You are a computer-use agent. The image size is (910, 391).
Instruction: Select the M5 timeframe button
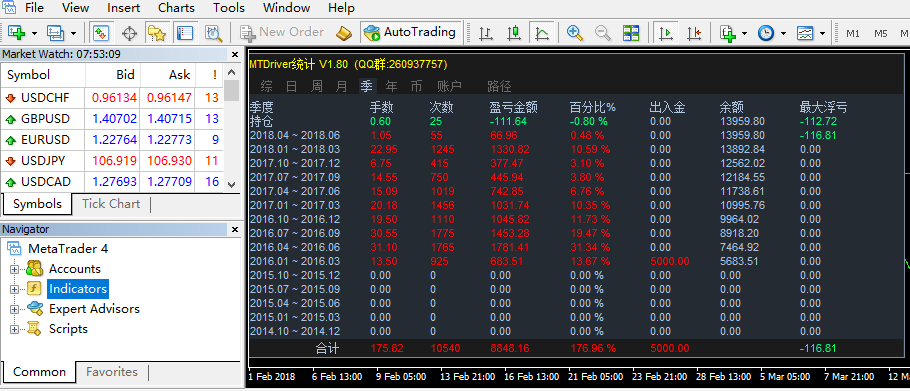[x=881, y=33]
